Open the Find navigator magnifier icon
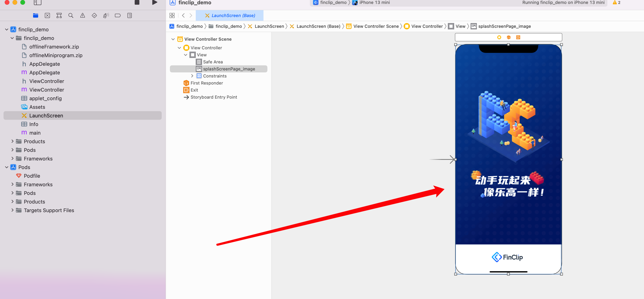This screenshot has width=644, height=299. point(71,15)
